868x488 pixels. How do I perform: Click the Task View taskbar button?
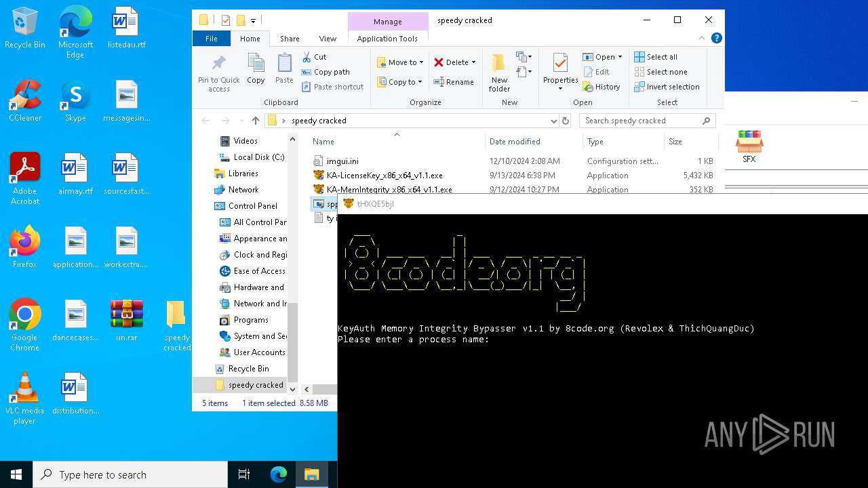click(x=244, y=474)
